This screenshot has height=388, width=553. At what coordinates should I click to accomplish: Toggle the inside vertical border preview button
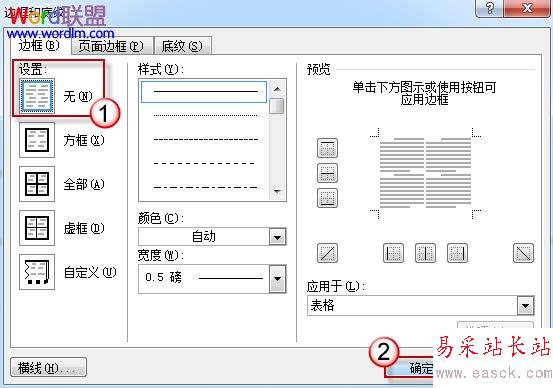tap(425, 253)
